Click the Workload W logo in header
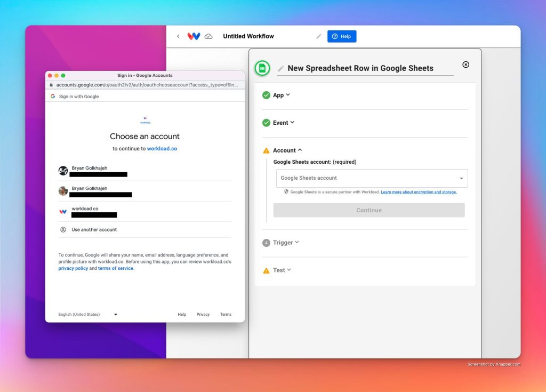This screenshot has height=392, width=546. (x=194, y=36)
